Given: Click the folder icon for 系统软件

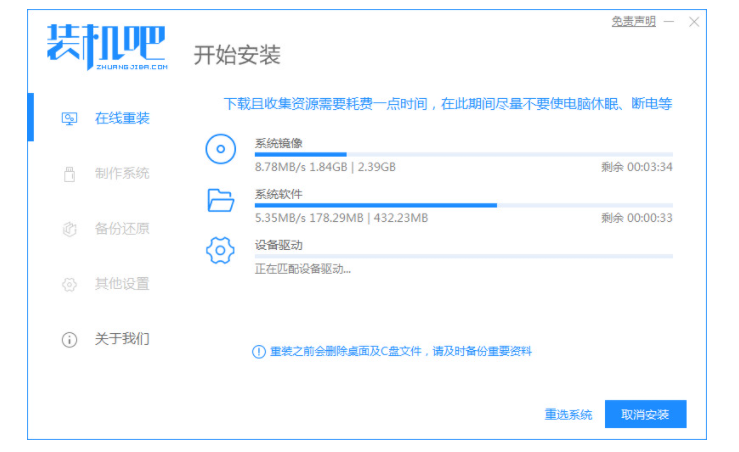Looking at the screenshot, I should [220, 200].
